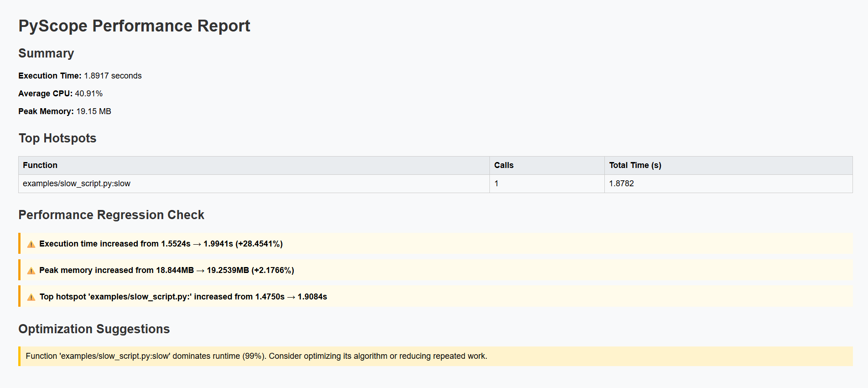This screenshot has width=868, height=388.
Task: Click the warning icon beside Top hotspot increased
Action: (31, 297)
